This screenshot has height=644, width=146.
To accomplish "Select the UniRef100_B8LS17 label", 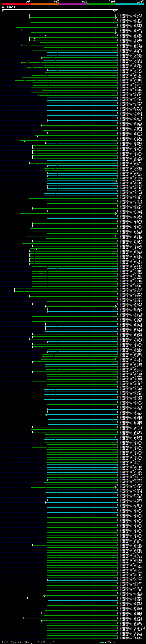I will [131, 309].
